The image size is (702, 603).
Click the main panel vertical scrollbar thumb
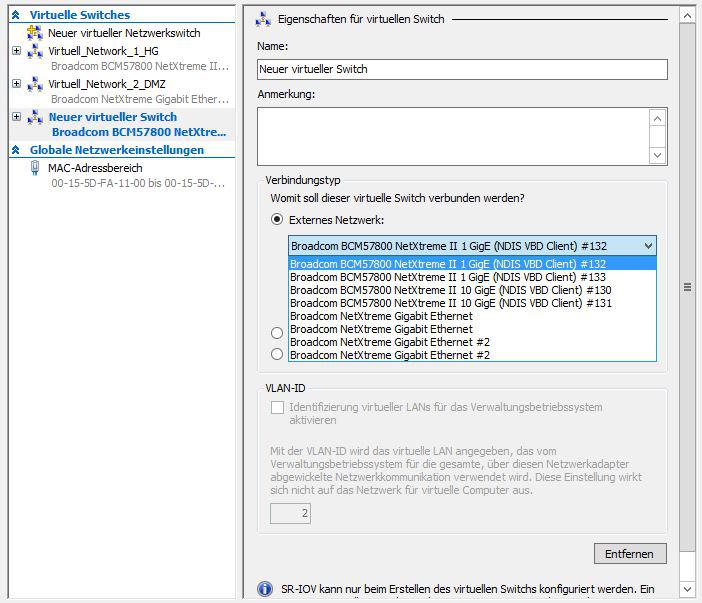coord(687,287)
